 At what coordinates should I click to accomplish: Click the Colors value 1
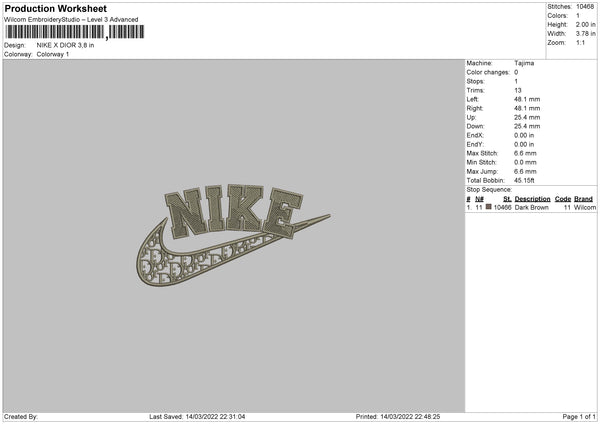pos(578,16)
